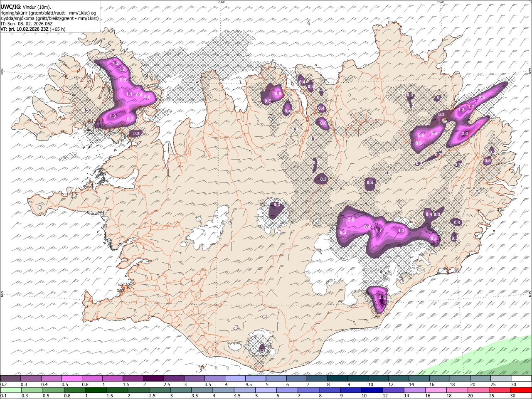Click the 1.3 precipitation value on the map
The image size is (532, 399).
401,231
